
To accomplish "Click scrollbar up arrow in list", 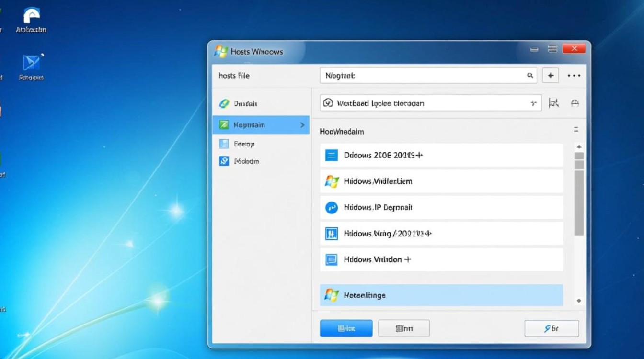I will point(579,147).
